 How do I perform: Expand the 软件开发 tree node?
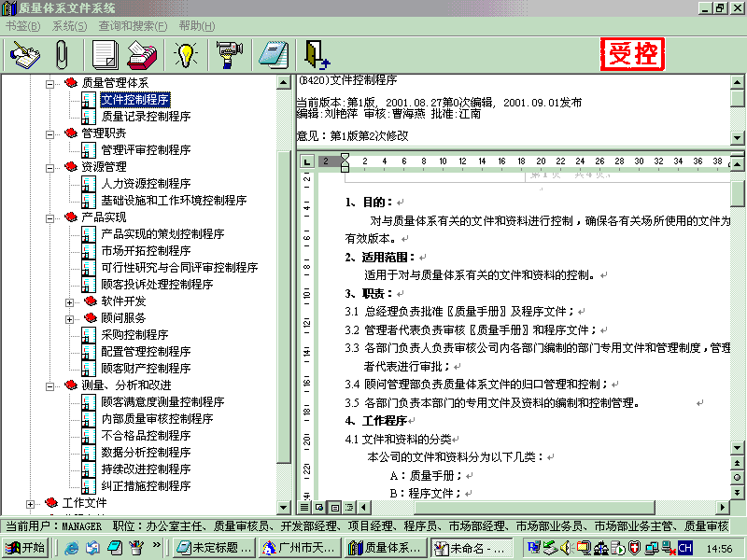tap(69, 301)
